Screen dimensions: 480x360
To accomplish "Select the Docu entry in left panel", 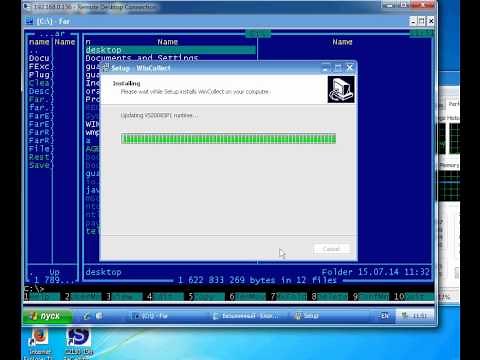I will point(39,58).
